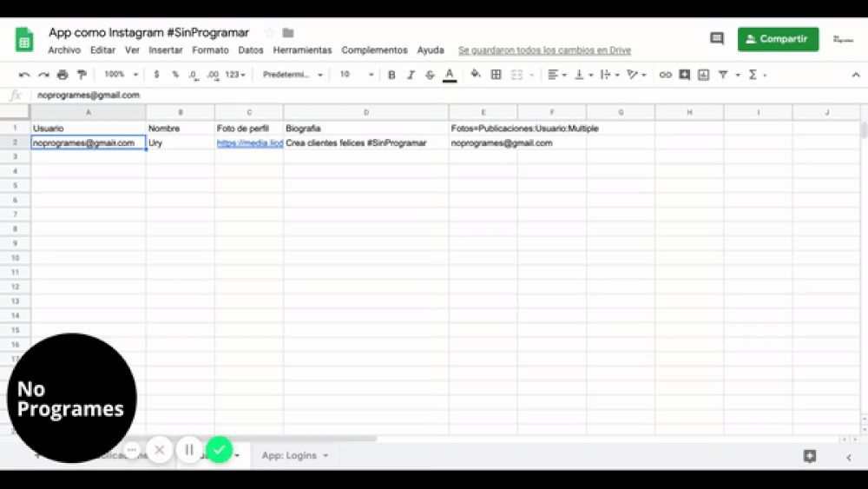Open the https://media profile photo link
868x489 pixels.
pyautogui.click(x=250, y=143)
